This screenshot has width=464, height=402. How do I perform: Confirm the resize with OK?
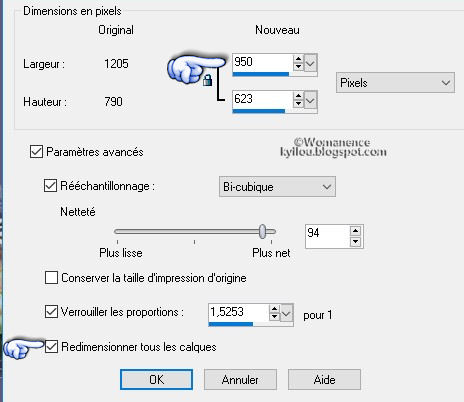[156, 379]
